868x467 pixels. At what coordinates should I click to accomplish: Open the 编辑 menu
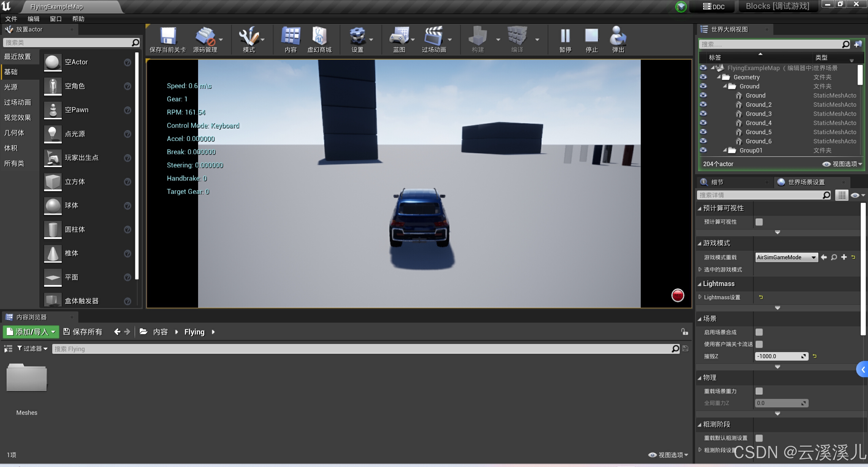coord(33,19)
